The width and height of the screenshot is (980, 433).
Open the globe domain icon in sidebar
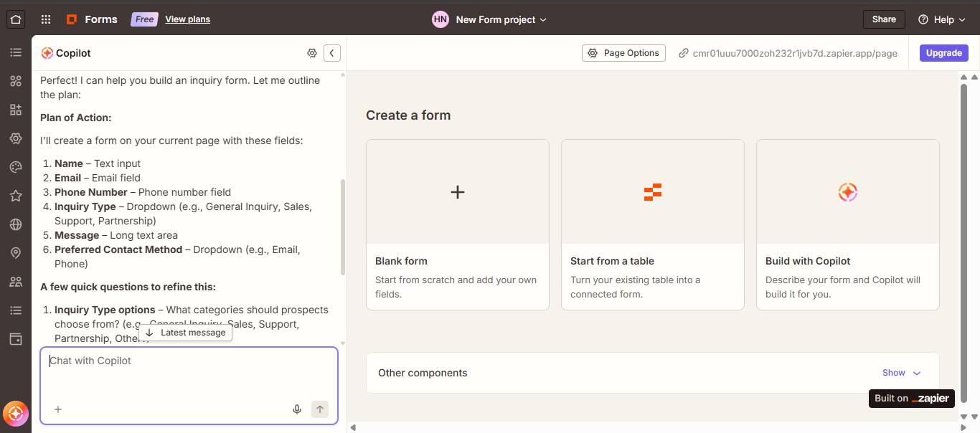16,224
